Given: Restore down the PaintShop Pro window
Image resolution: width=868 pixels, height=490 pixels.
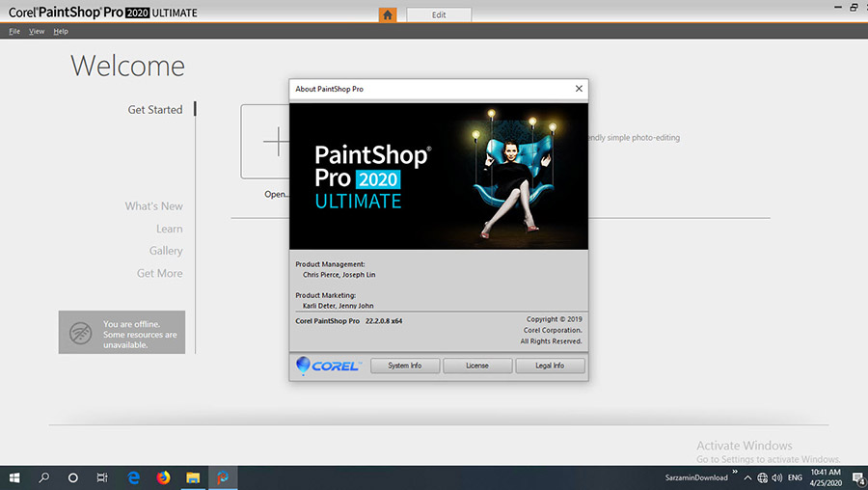Looking at the screenshot, I should [854, 8].
